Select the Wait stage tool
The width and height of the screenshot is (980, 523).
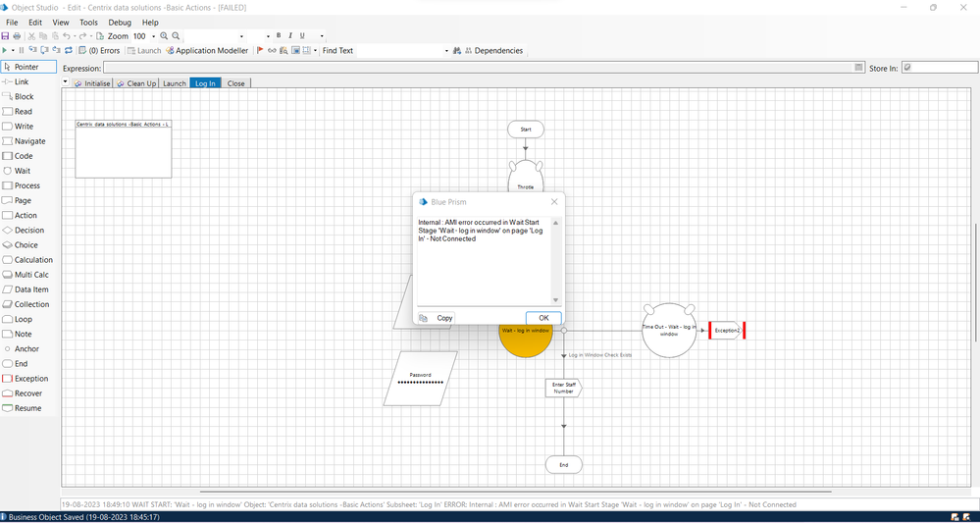point(22,171)
